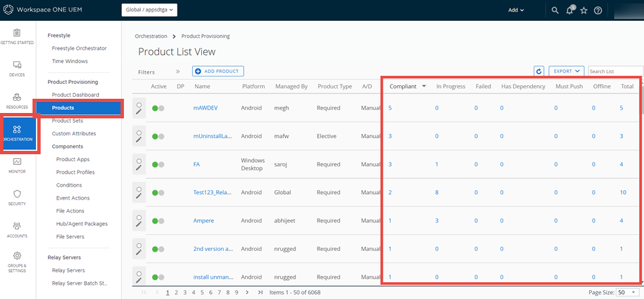Select radio button for FA row

pyautogui.click(x=139, y=161)
